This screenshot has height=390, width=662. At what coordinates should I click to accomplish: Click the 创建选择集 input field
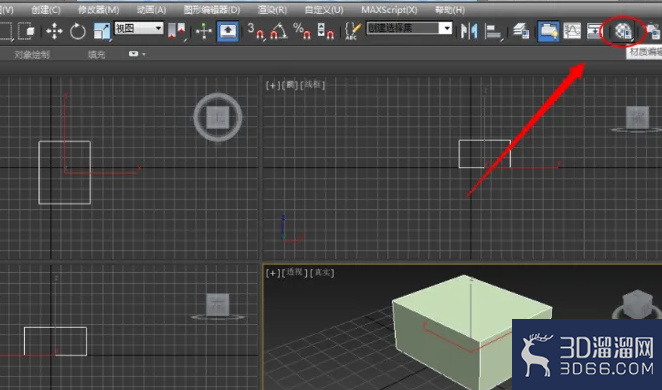[403, 28]
